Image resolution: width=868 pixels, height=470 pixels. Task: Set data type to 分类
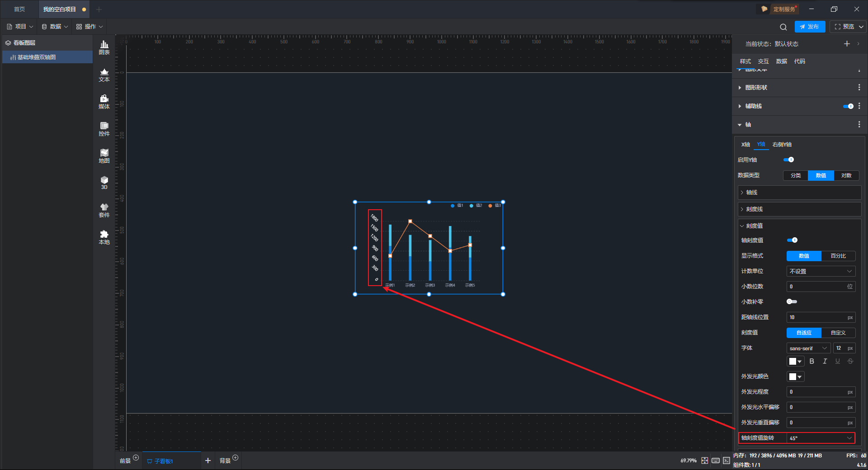(796, 175)
